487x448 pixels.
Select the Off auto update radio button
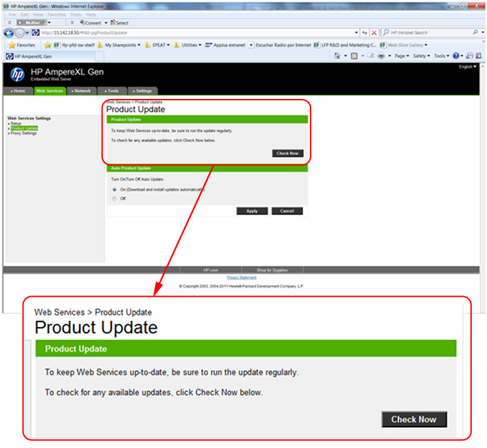pyautogui.click(x=115, y=199)
